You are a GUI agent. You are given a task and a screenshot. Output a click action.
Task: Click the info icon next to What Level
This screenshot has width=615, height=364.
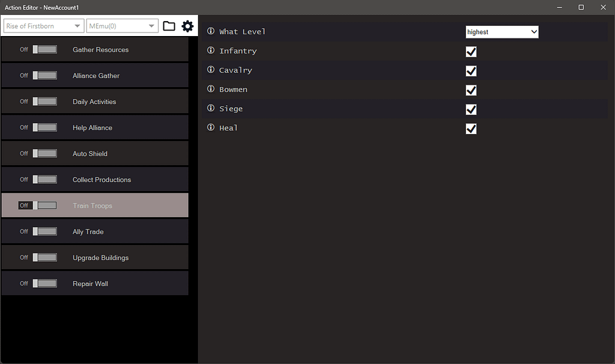210,31
